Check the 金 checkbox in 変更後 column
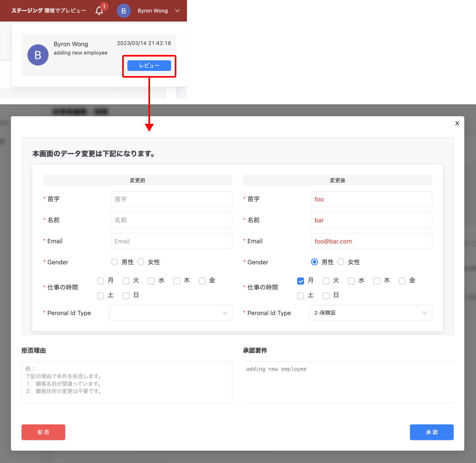The height and width of the screenshot is (463, 476). coord(402,281)
